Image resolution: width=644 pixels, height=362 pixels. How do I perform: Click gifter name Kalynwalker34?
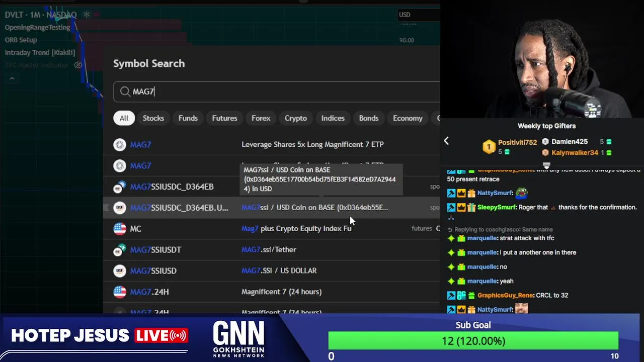click(575, 152)
